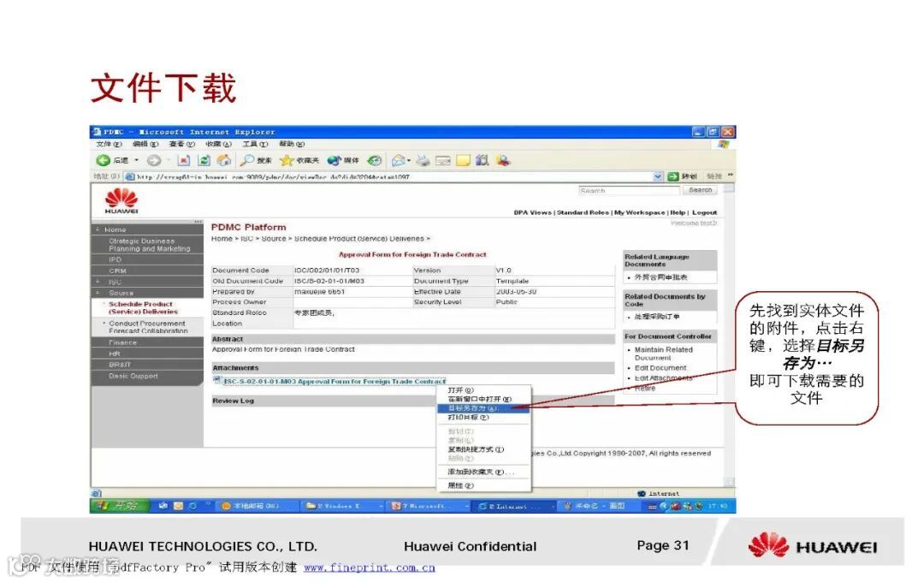Click the browser address URL field

(x=394, y=176)
